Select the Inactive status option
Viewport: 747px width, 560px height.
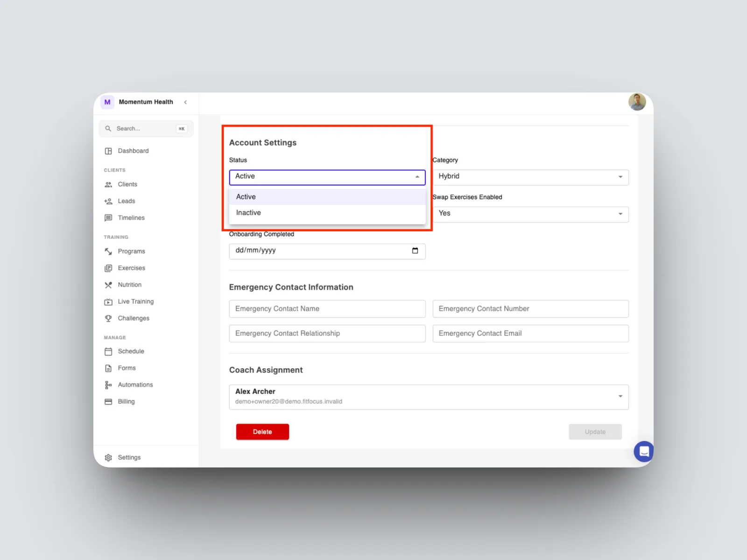pyautogui.click(x=327, y=213)
